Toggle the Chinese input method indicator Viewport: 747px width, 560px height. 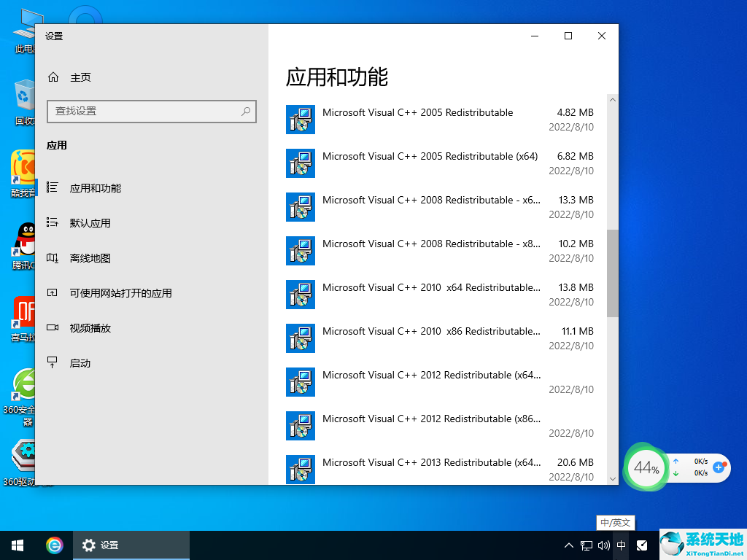(x=622, y=545)
